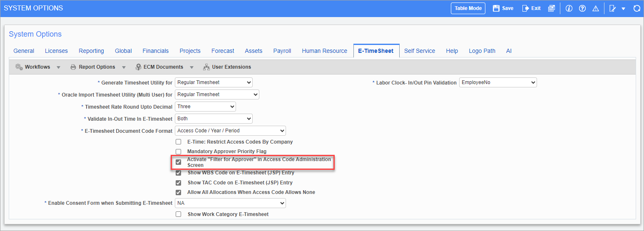
Task: Click the Workflows gears icon
Action: click(19, 67)
